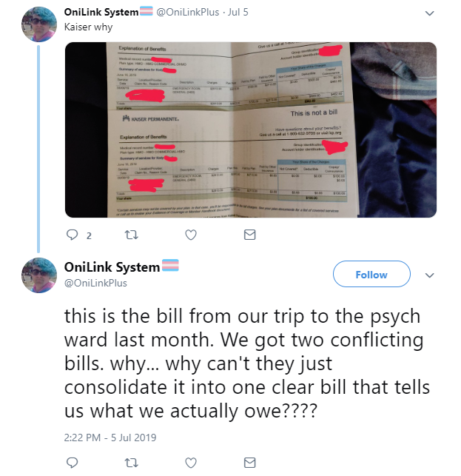Reply to the psych ward bill tweet
Screen dimensions: 461x476
point(73,463)
